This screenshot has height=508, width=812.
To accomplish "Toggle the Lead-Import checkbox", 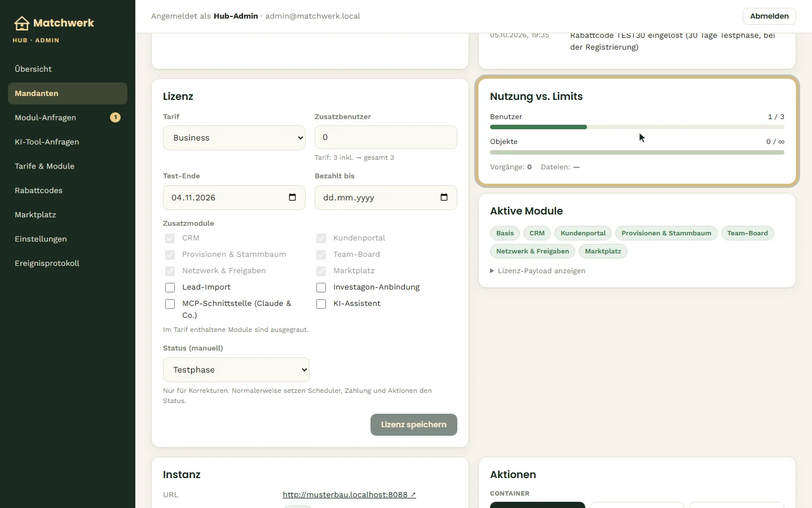I will (x=170, y=287).
